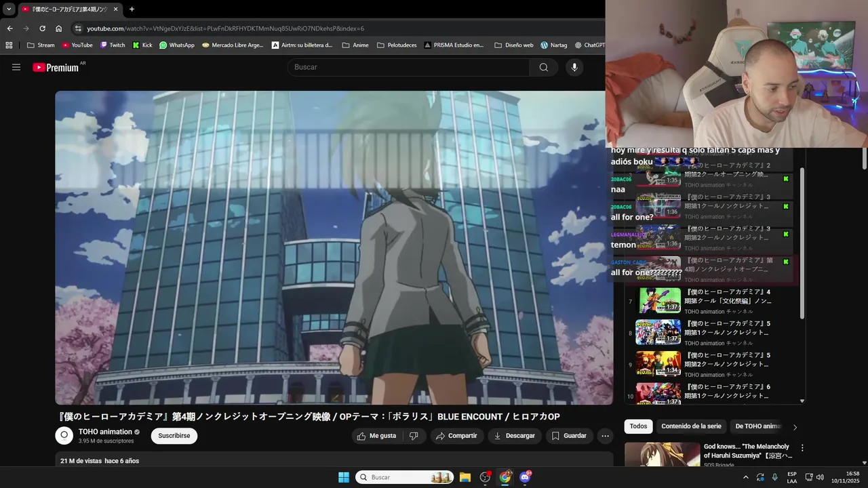The height and width of the screenshot is (488, 868).
Task: Click the address bar URL
Action: 225,28
